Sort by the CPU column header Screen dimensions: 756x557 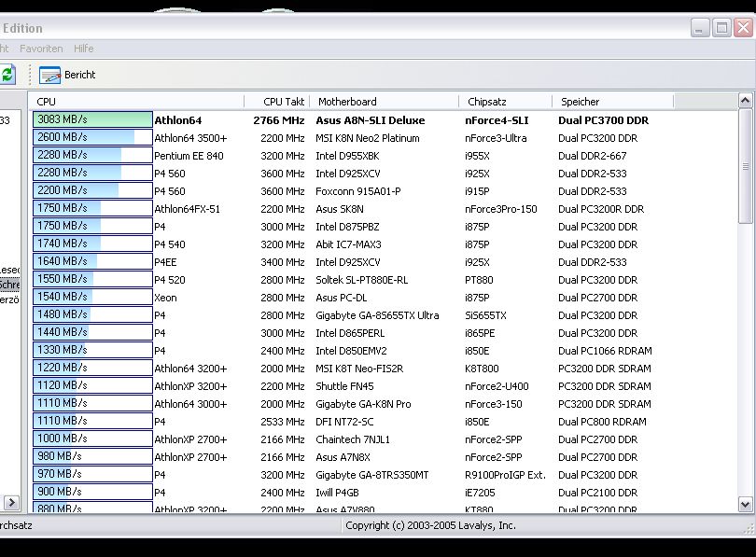[x=136, y=102]
